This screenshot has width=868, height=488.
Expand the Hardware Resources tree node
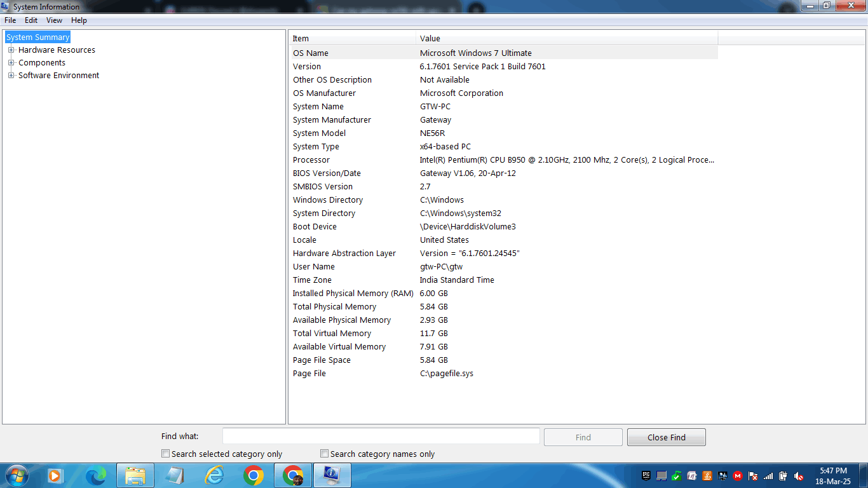pos(11,50)
